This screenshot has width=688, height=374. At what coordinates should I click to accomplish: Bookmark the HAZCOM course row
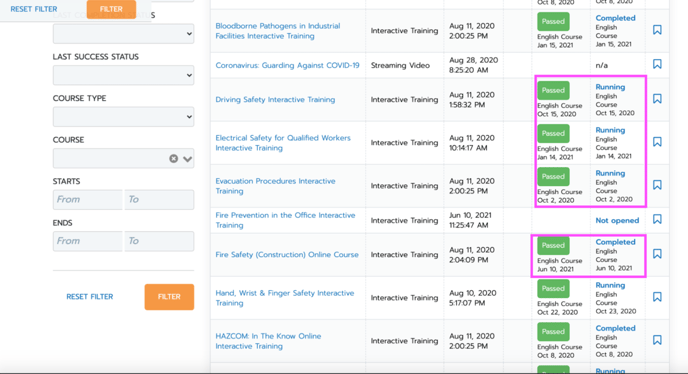point(657,340)
